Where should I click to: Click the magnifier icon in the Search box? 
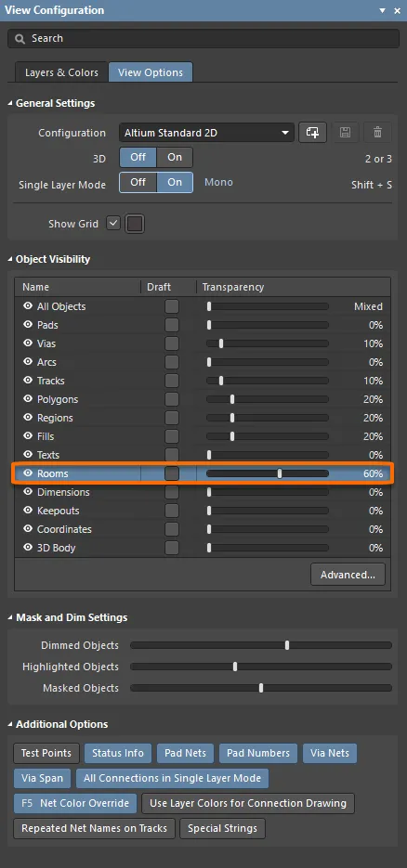(x=20, y=38)
